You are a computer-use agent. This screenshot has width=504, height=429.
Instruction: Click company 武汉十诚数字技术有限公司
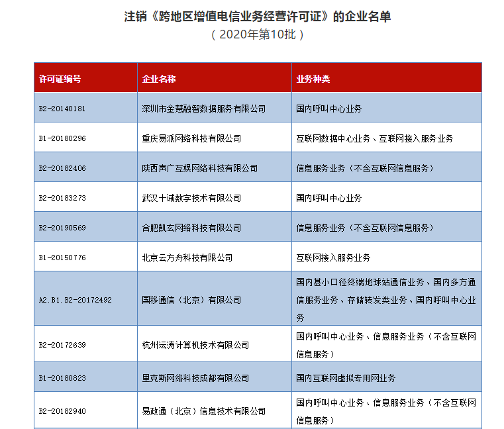coord(191,198)
